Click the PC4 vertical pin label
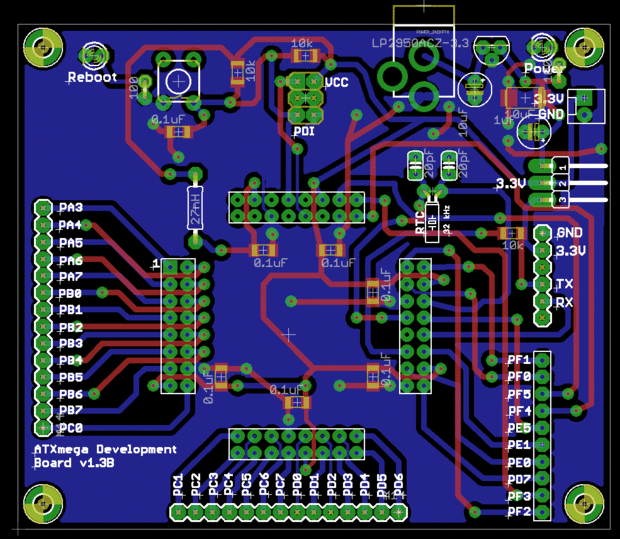The height and width of the screenshot is (539, 620). pyautogui.click(x=229, y=485)
